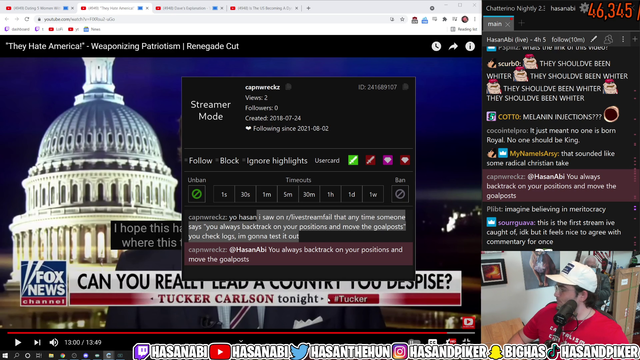Copy capnwreckz username icon
The height and width of the screenshot is (360, 640).
[289, 87]
